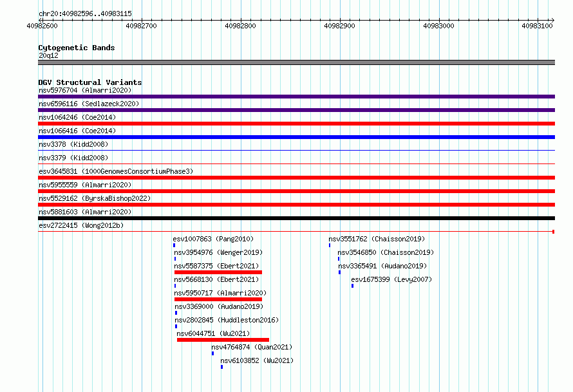This screenshot has width=573, height=392.
Task: Click the nsv5955559 (Almarri2020) label
Action: 85,185
